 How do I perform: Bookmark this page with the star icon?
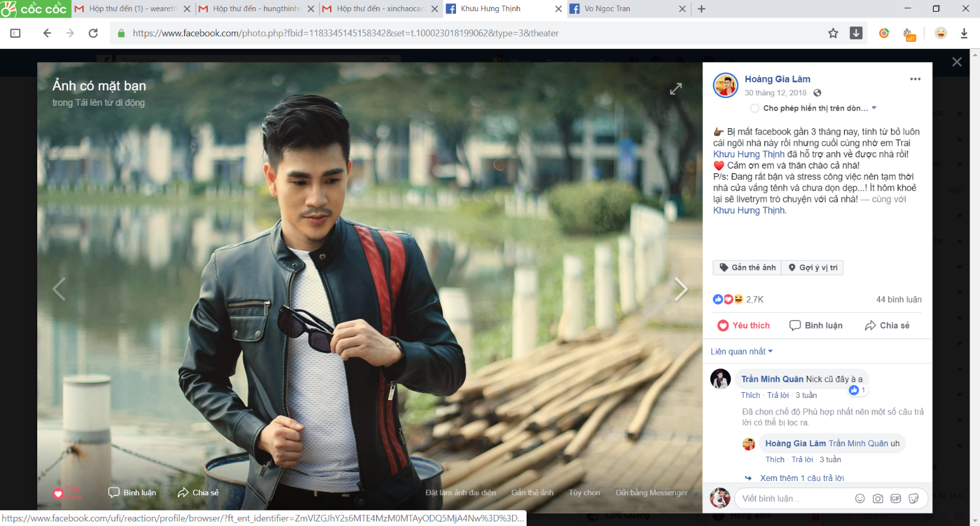coord(833,33)
